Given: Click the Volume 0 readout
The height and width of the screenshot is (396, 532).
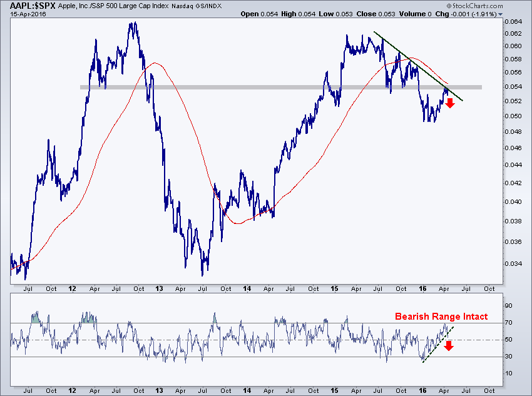Looking at the screenshot, I should point(416,14).
